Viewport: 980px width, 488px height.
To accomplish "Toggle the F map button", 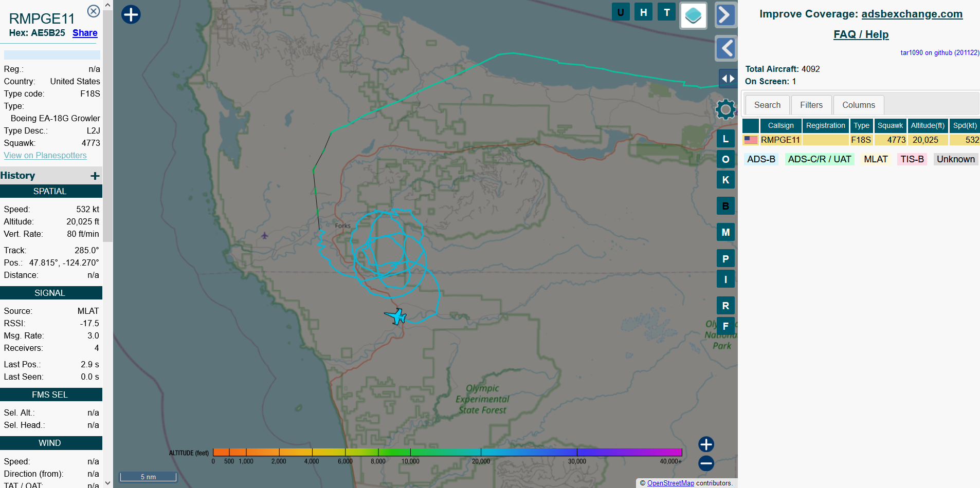I will [725, 326].
